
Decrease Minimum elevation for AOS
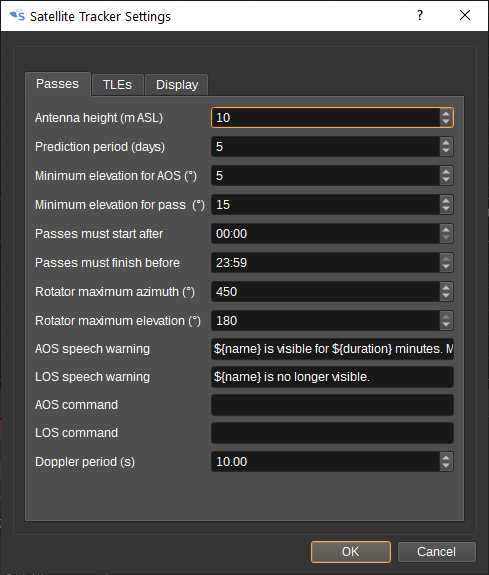pyautogui.click(x=446, y=180)
